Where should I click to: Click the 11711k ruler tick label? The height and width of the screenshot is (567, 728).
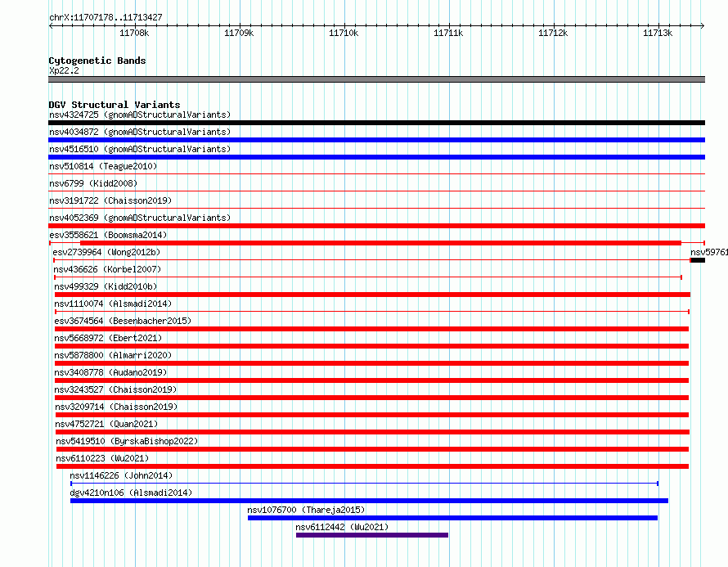pyautogui.click(x=448, y=33)
